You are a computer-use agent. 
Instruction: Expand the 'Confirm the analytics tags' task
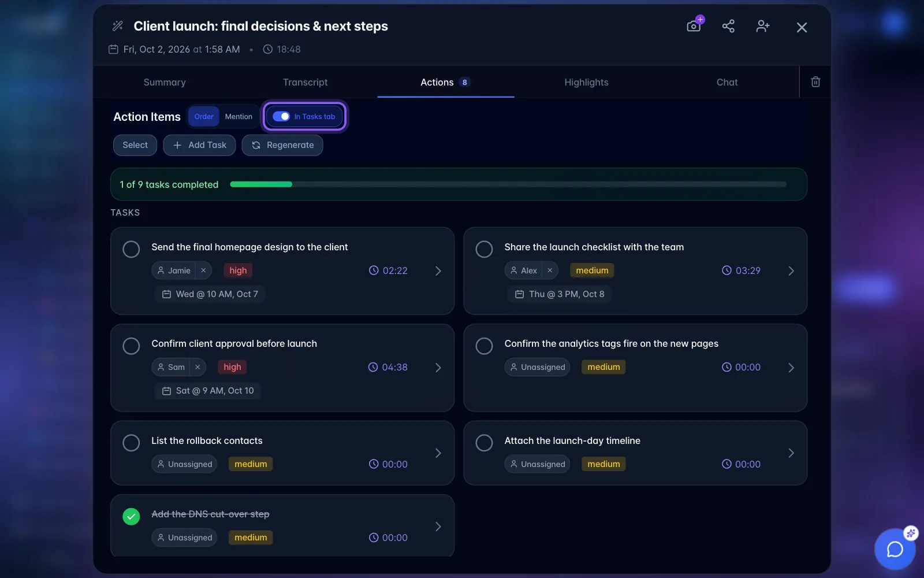tap(791, 368)
